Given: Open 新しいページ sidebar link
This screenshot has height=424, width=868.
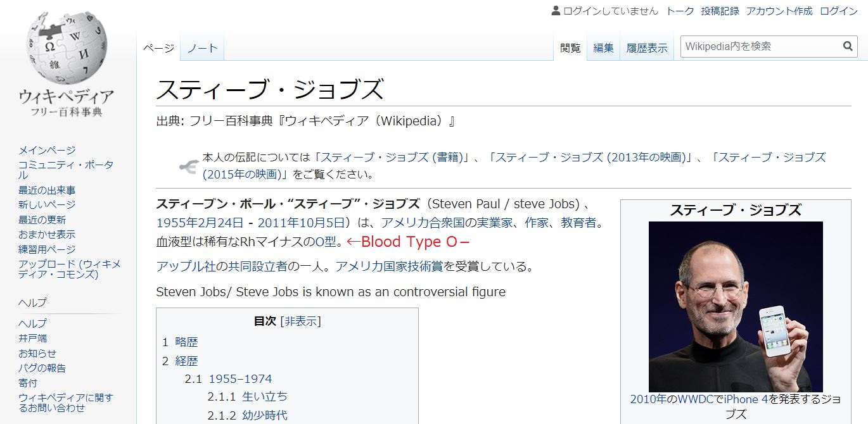Looking at the screenshot, I should [47, 204].
